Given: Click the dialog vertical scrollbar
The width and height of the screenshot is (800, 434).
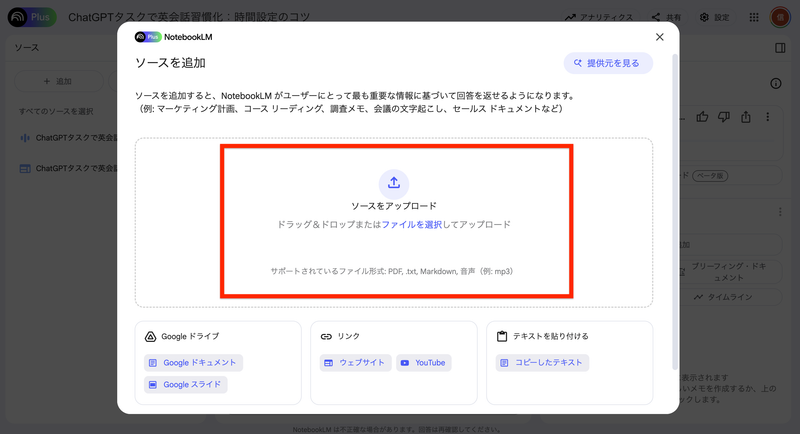Looking at the screenshot, I should pyautogui.click(x=675, y=212).
